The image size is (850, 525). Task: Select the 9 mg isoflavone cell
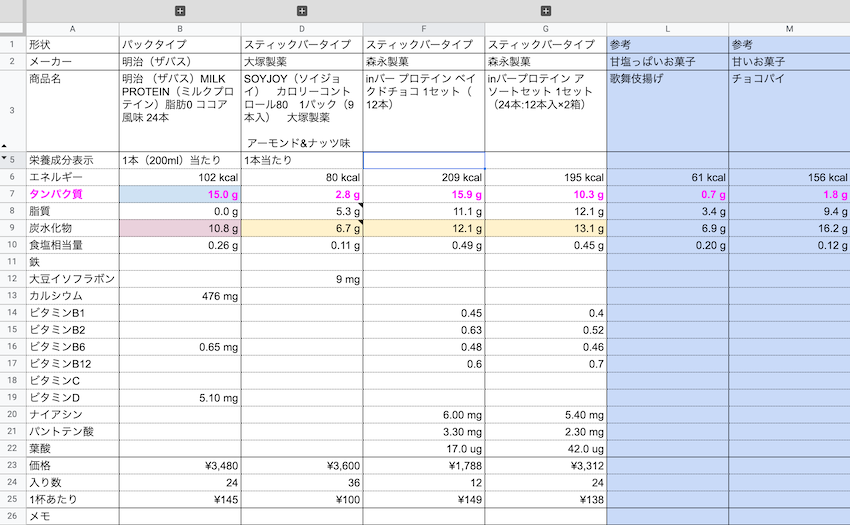pyautogui.click(x=302, y=279)
